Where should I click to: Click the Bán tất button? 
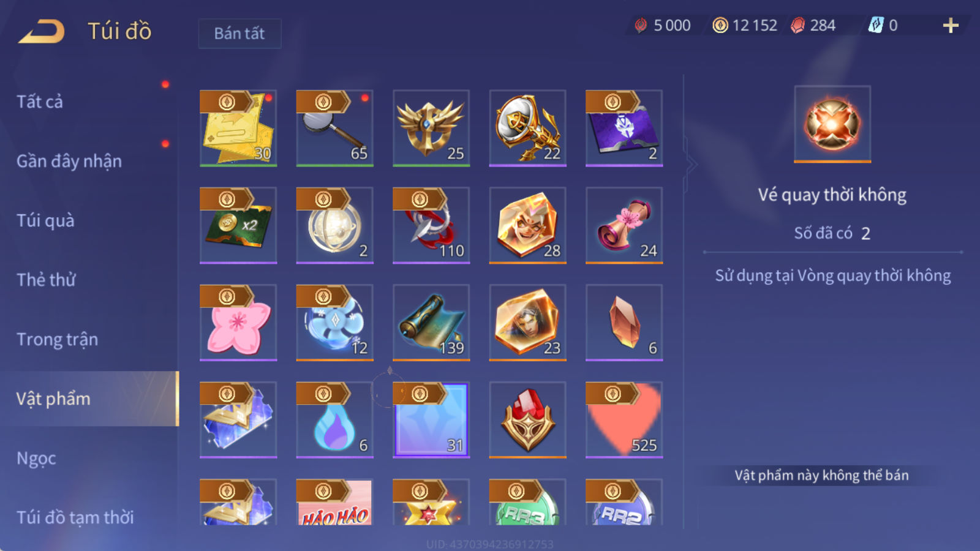[239, 33]
